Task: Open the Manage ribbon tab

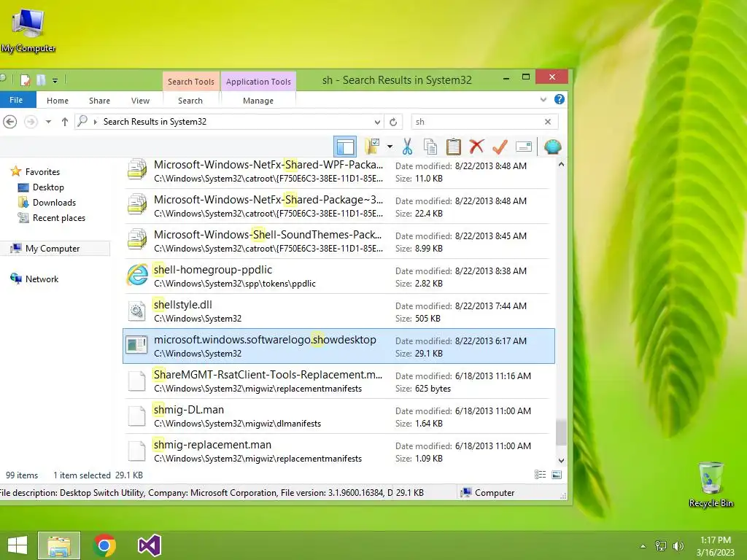Action: coord(258,101)
